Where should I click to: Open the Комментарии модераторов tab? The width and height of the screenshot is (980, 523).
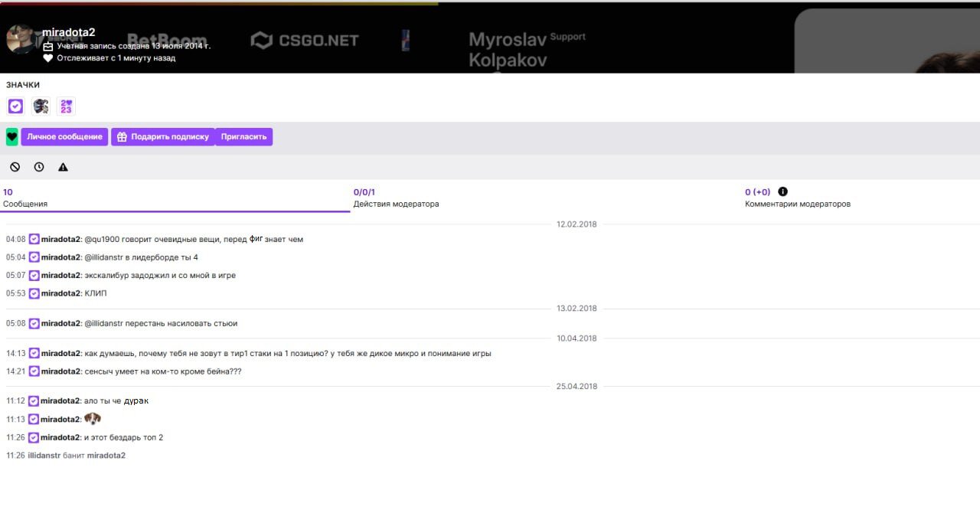[797, 198]
